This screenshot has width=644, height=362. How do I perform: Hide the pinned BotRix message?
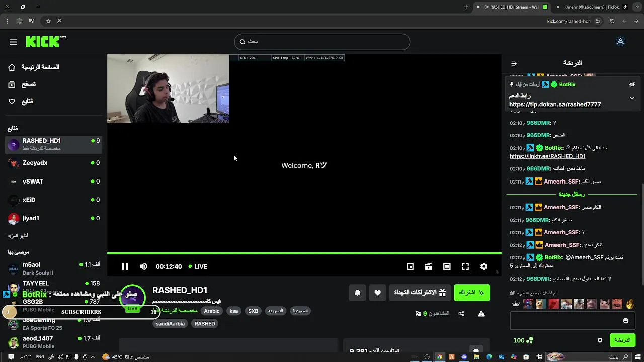(632, 85)
